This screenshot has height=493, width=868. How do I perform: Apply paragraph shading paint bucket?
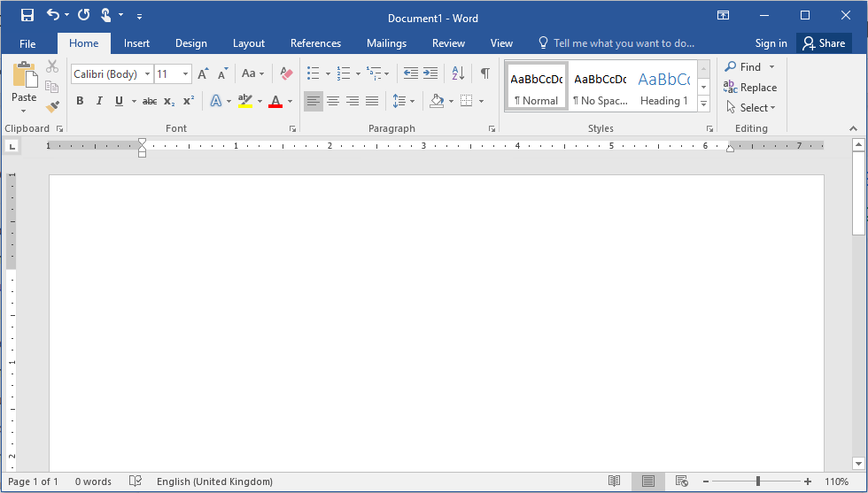[437, 101]
